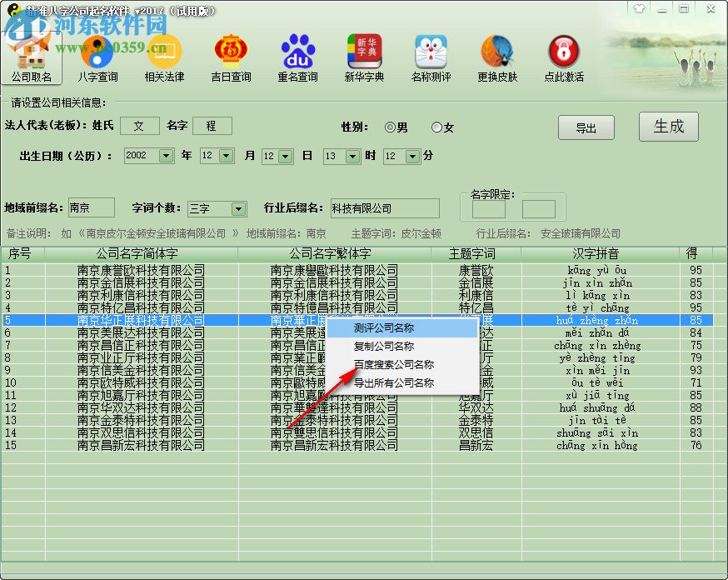Open the 吉日查询 lucky day lookup

point(231,56)
